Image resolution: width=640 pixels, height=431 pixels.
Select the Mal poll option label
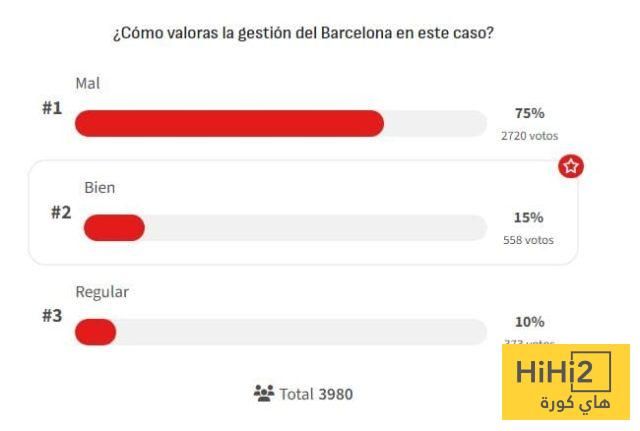coord(88,83)
